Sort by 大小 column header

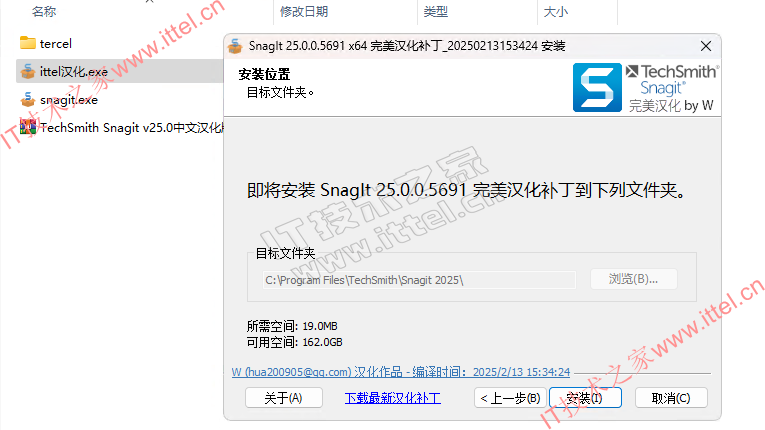click(556, 12)
